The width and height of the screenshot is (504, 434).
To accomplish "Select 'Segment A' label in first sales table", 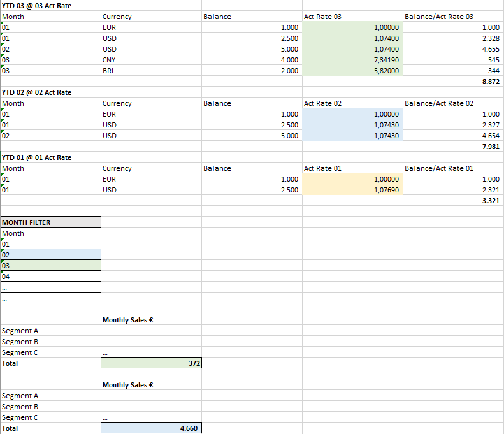I will tap(51, 331).
